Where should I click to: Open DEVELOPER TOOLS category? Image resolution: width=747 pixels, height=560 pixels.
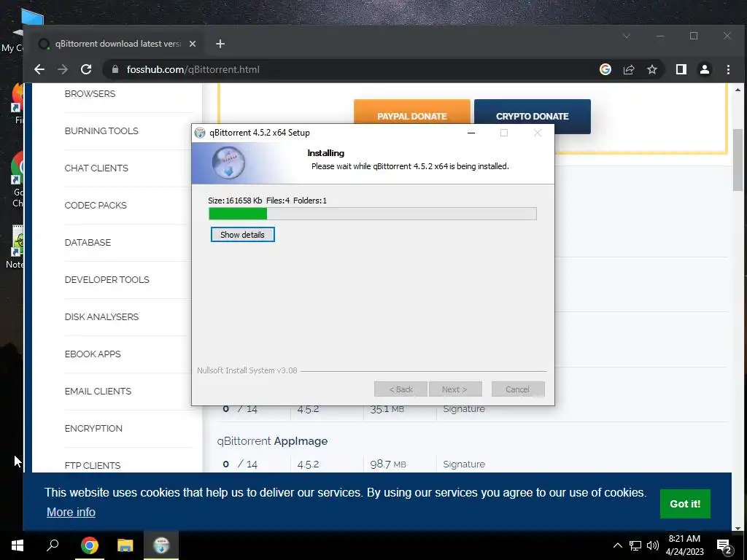pos(107,279)
